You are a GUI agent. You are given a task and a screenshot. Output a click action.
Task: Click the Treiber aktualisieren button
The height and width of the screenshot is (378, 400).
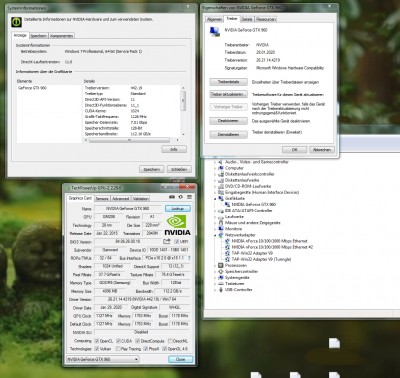pos(228,94)
